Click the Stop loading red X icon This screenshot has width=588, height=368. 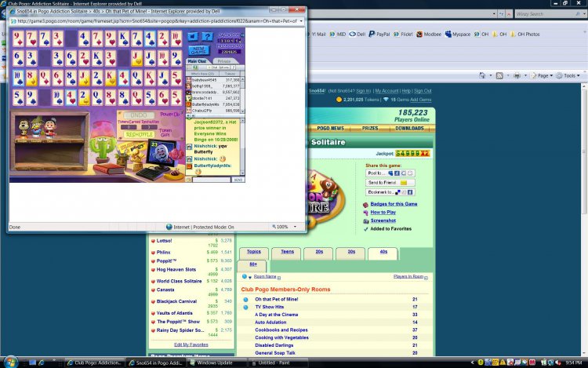tap(509, 14)
